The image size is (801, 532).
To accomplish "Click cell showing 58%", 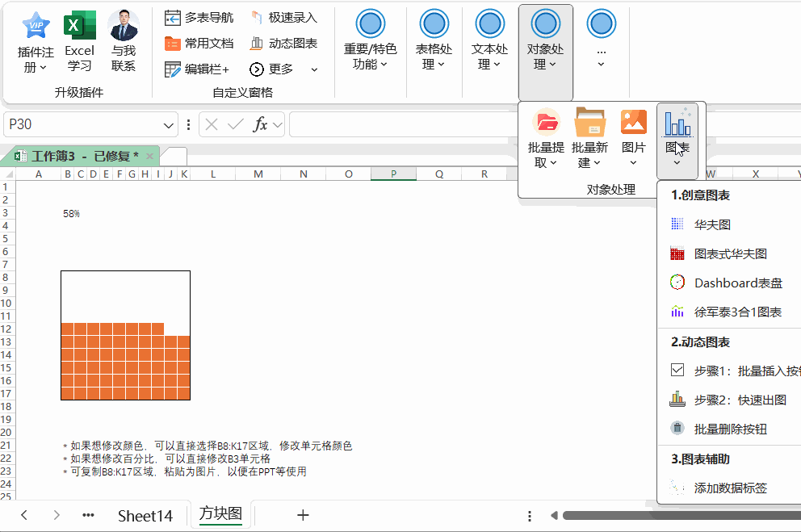I will 71,213.
